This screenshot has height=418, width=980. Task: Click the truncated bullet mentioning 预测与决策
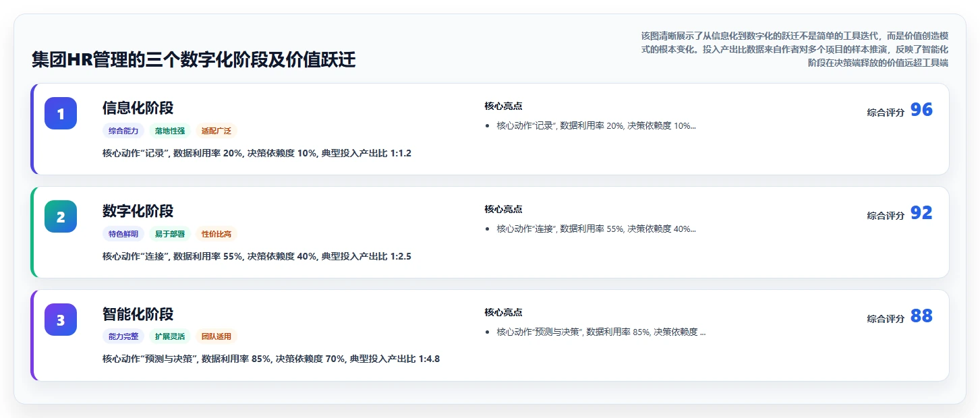pos(601,332)
